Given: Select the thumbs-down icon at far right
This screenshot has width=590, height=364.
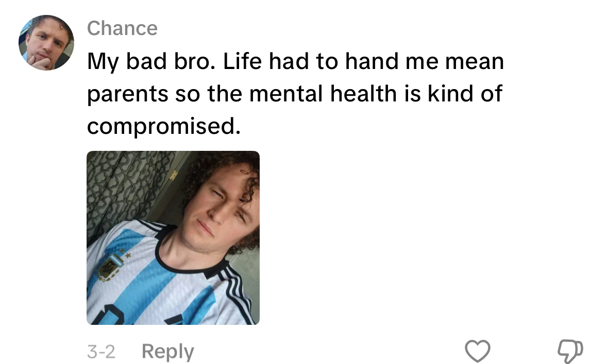Looking at the screenshot, I should [x=570, y=351].
